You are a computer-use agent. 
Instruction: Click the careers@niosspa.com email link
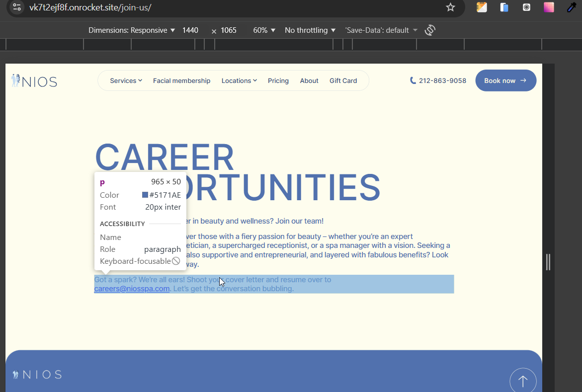[132, 289]
